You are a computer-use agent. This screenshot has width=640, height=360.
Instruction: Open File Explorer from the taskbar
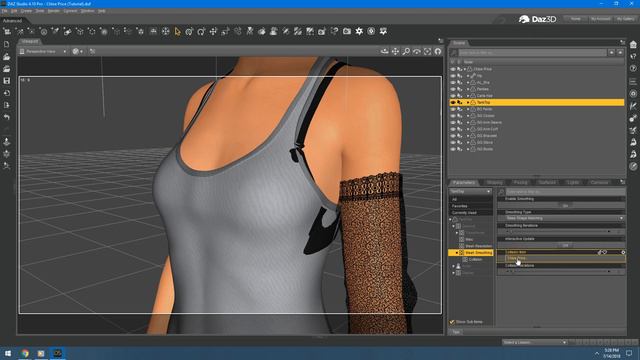click(41, 353)
